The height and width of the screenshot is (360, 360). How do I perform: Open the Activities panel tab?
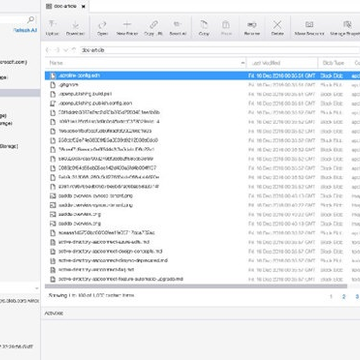54,313
